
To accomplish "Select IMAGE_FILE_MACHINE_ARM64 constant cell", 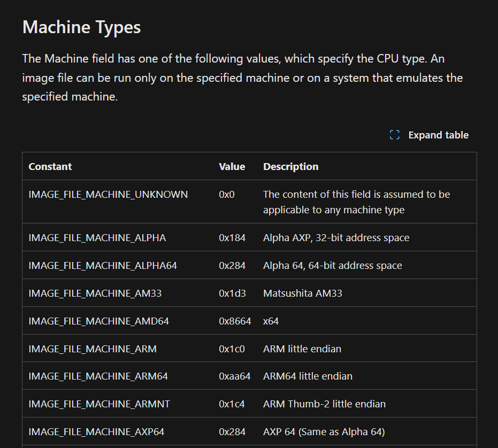I will [x=98, y=376].
